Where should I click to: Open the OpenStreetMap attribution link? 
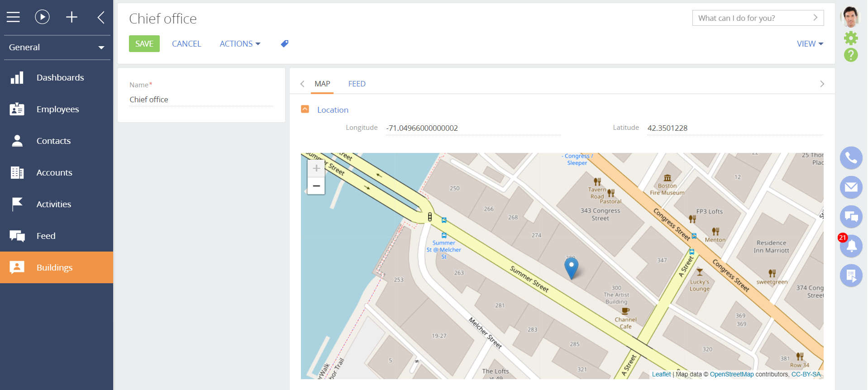731,374
